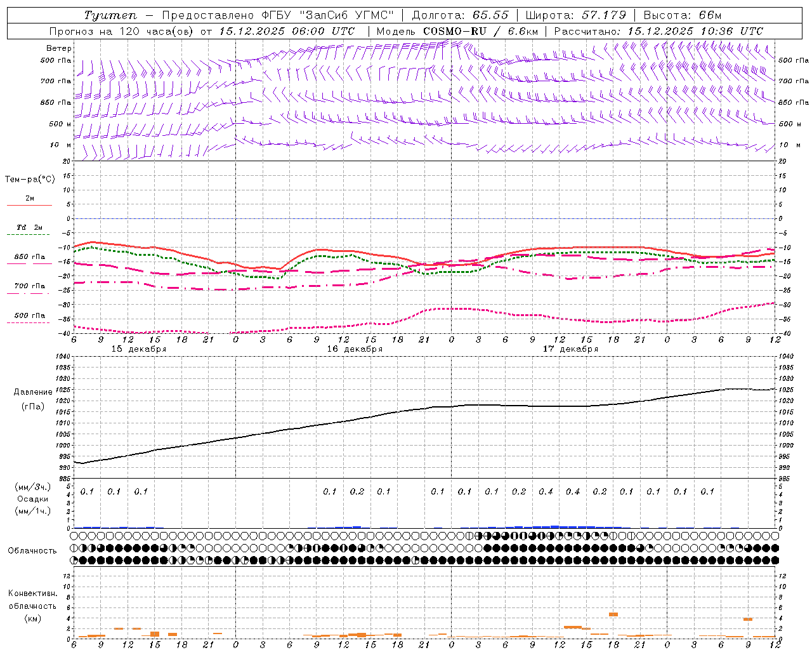Click the "Tyumen" station title
The height and width of the screenshot is (650, 812).
pos(110,15)
